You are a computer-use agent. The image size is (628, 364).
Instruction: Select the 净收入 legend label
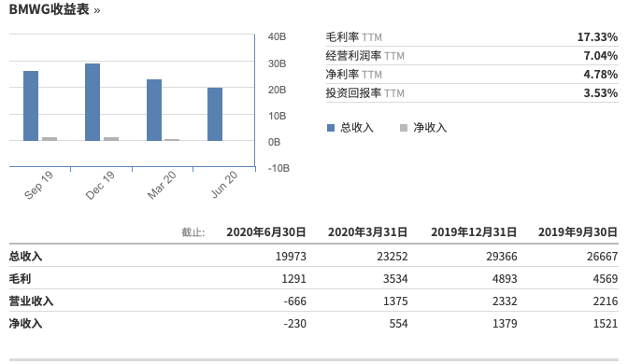(430, 128)
